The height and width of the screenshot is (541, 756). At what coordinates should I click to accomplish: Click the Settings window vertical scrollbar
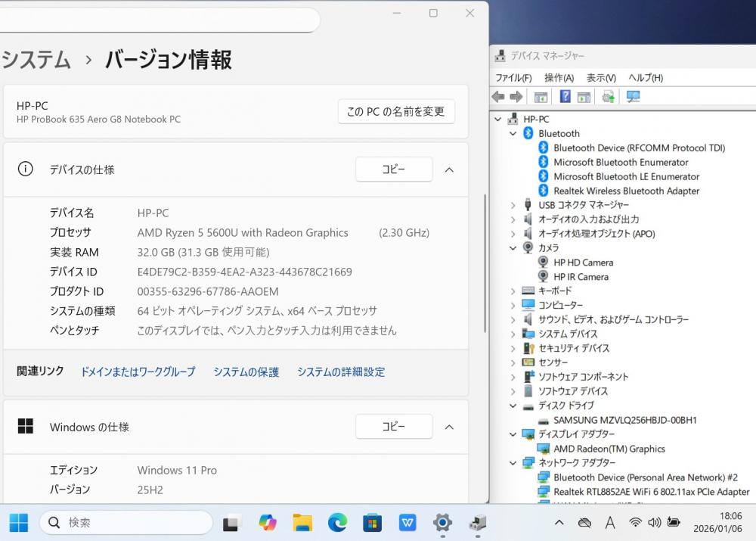(485, 265)
